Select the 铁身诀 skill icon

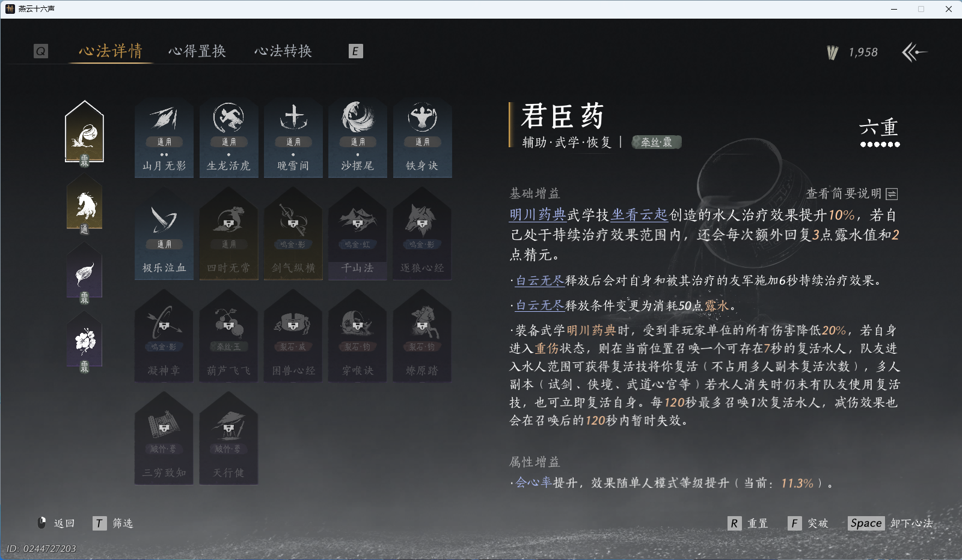tap(422, 137)
